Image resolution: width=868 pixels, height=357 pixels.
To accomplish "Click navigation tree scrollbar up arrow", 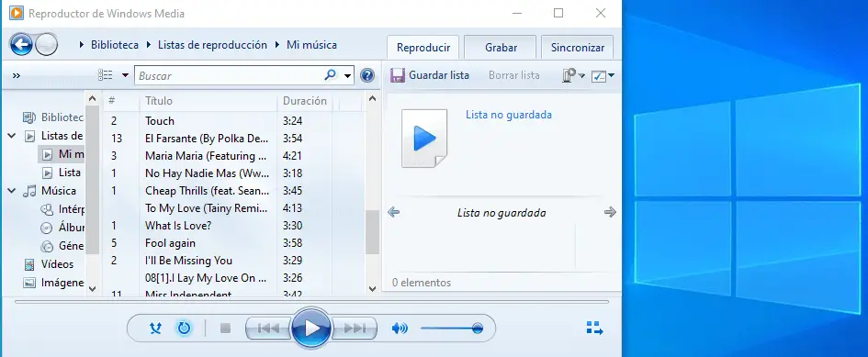I will pos(93,98).
